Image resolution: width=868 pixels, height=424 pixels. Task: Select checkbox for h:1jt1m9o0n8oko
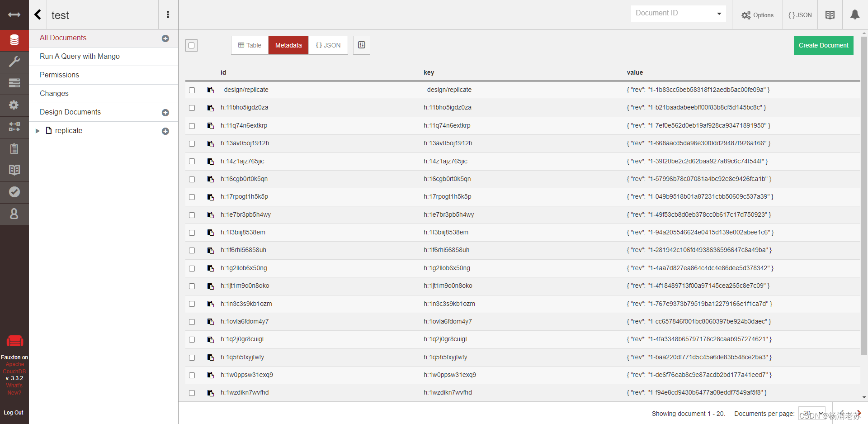pyautogui.click(x=192, y=286)
